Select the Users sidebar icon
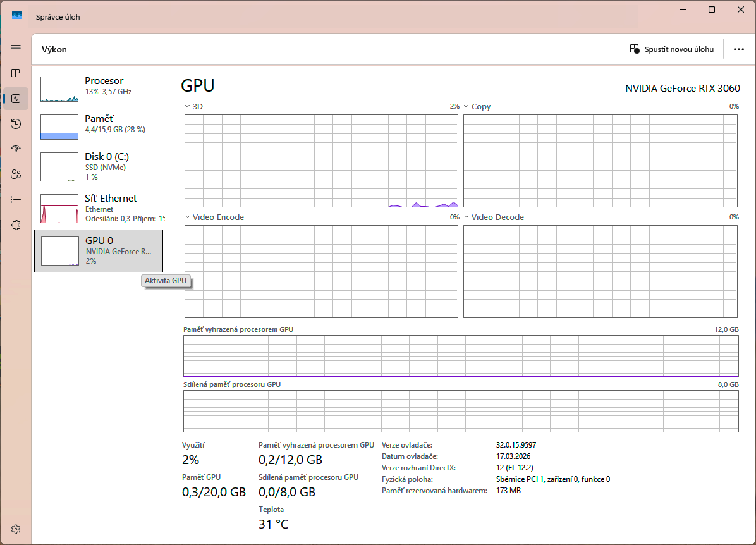The width and height of the screenshot is (756, 545). [x=15, y=175]
